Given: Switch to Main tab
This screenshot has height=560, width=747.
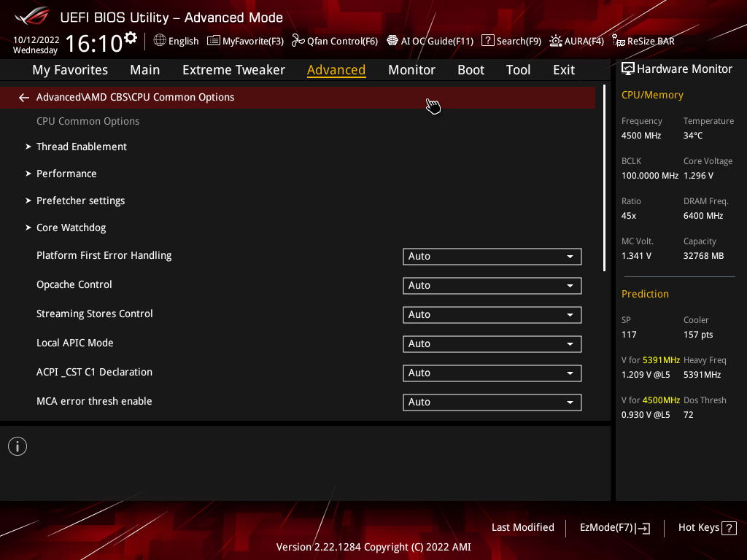Looking at the screenshot, I should [x=145, y=70].
